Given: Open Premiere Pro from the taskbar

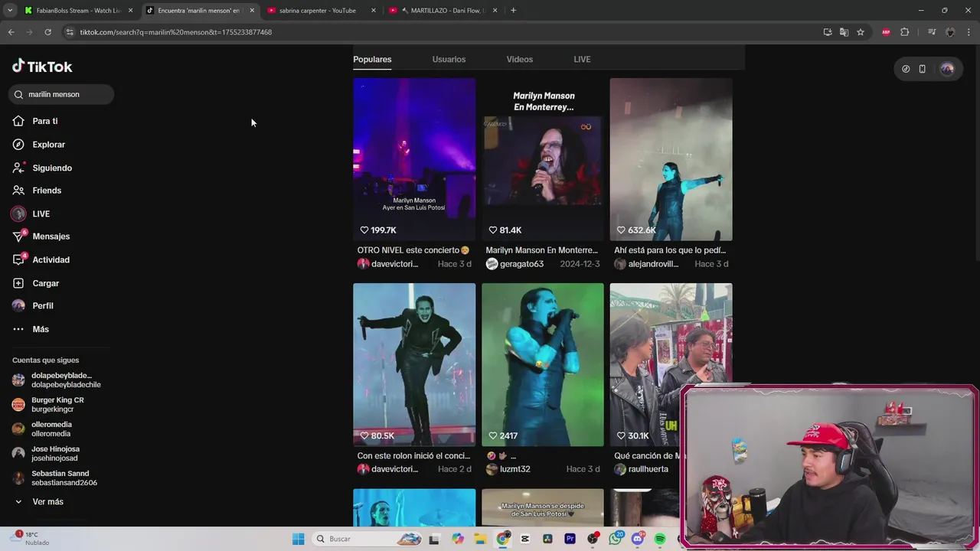Looking at the screenshot, I should (x=570, y=539).
